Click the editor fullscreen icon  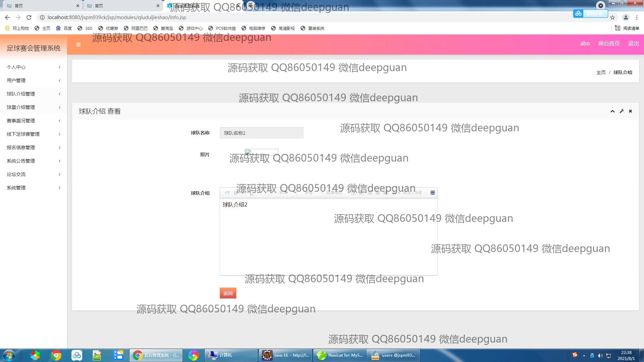pyautogui.click(x=432, y=193)
